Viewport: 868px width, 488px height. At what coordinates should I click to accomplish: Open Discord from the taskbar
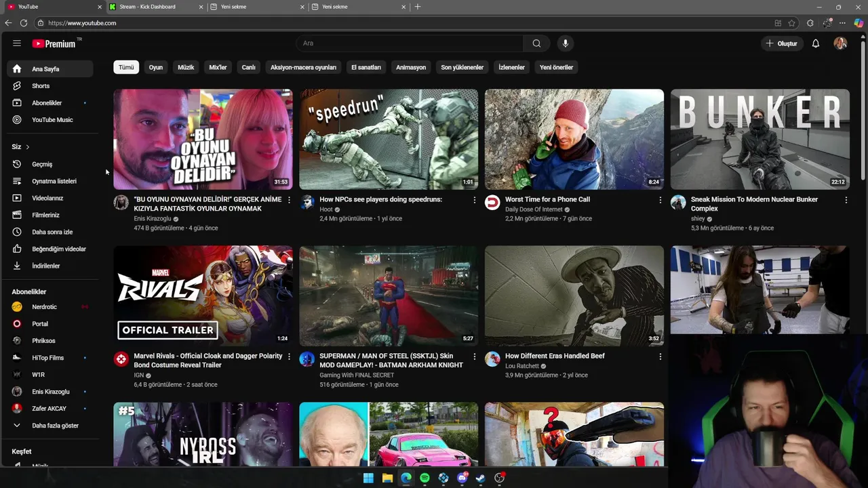click(462, 478)
